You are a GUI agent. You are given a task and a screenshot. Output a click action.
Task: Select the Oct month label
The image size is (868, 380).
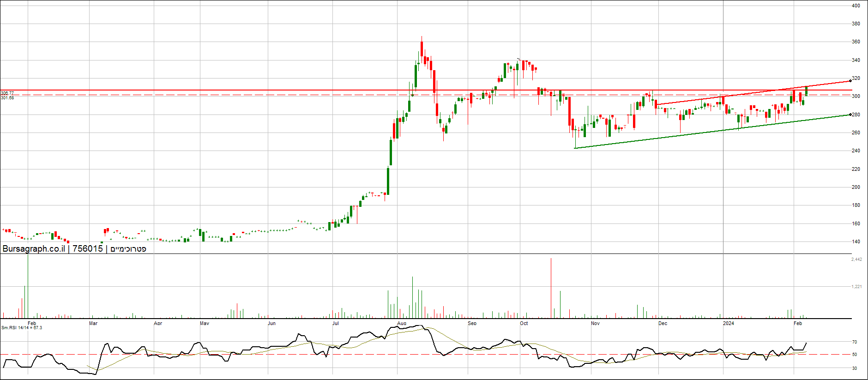[x=524, y=323]
